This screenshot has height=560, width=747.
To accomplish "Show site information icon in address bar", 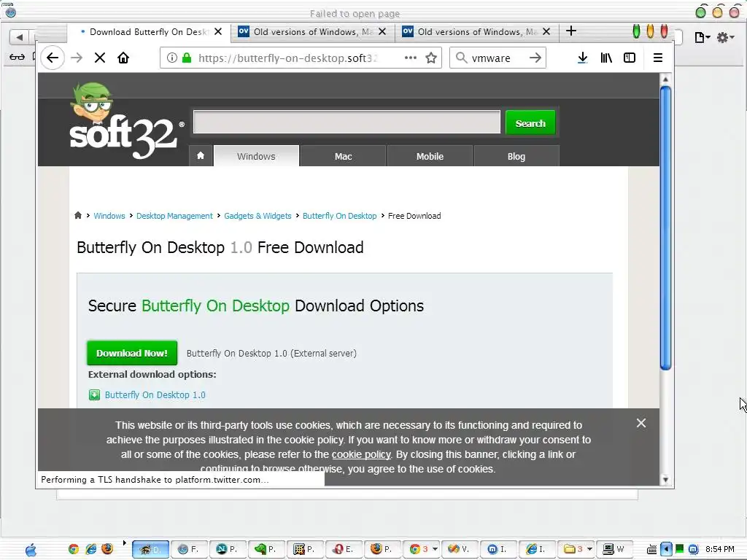I will coord(172,58).
